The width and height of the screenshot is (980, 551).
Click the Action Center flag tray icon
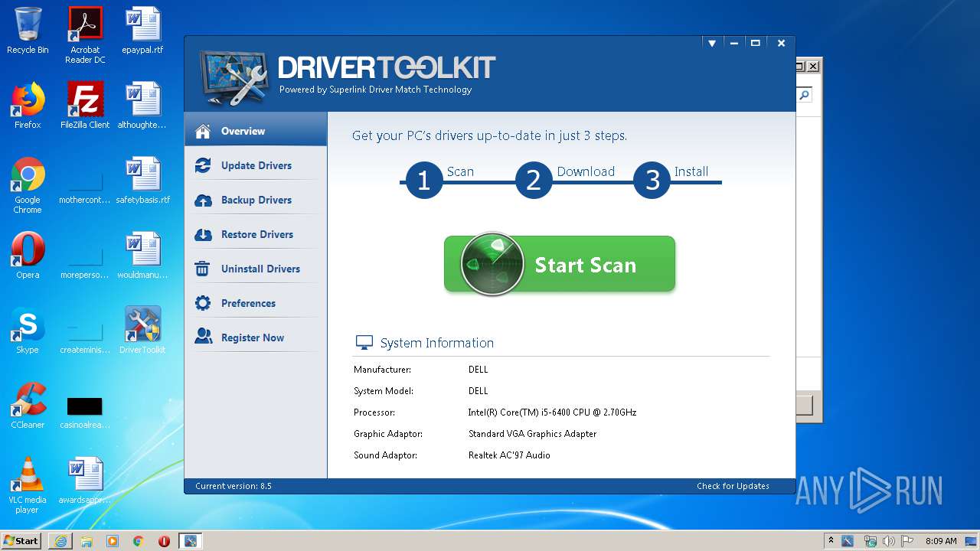(x=906, y=541)
